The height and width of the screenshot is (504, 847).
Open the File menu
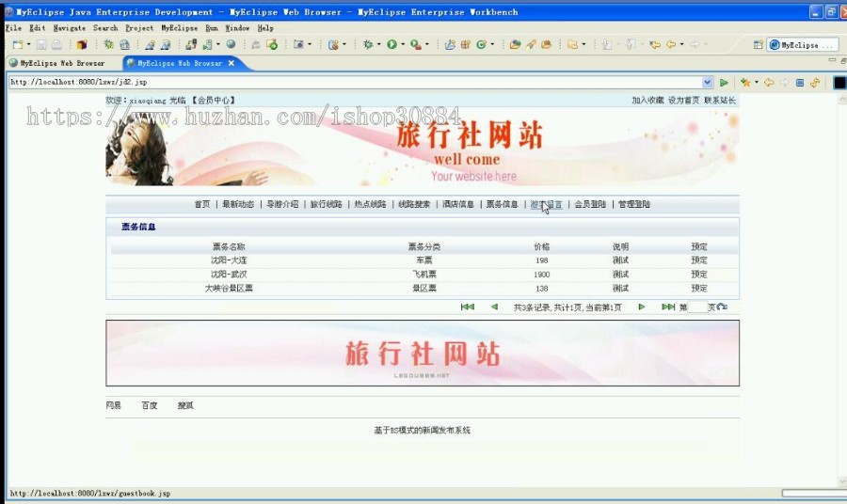(13, 28)
